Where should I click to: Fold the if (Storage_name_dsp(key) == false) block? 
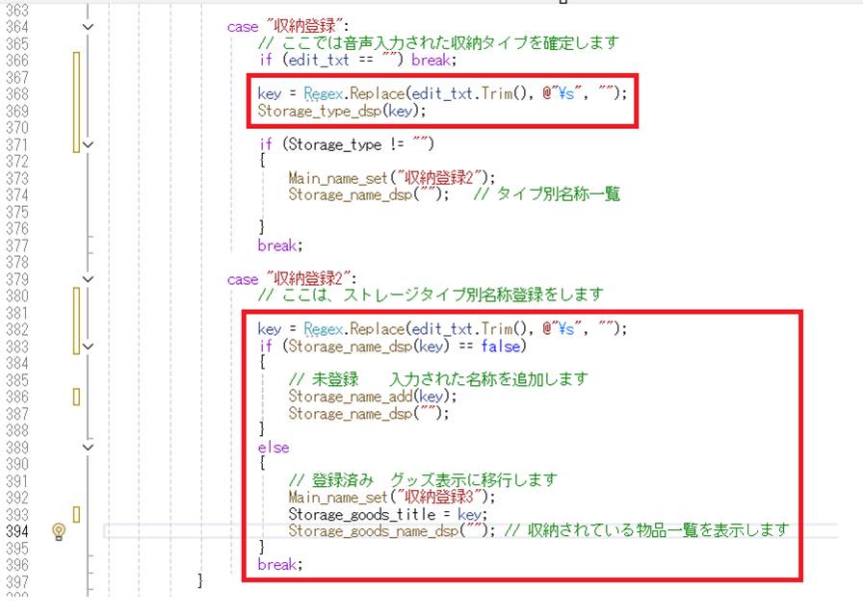click(x=89, y=346)
